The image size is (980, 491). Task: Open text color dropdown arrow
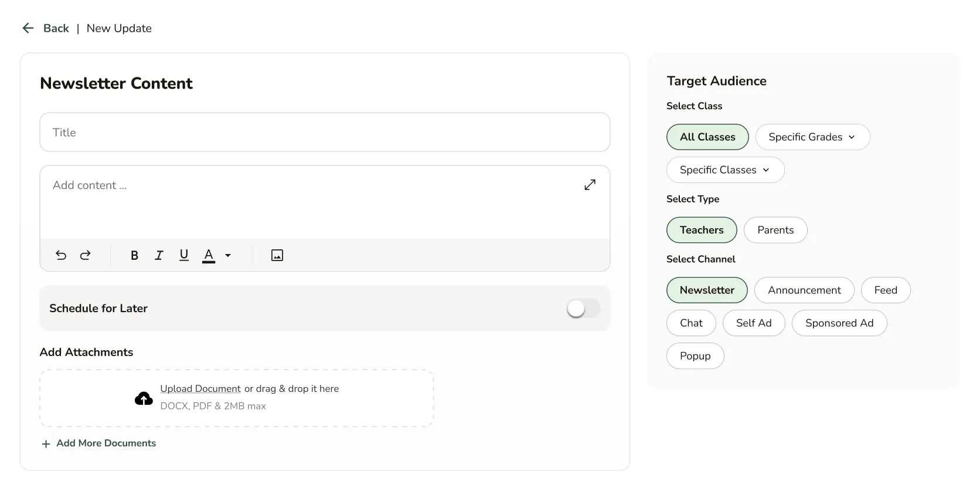pyautogui.click(x=228, y=255)
